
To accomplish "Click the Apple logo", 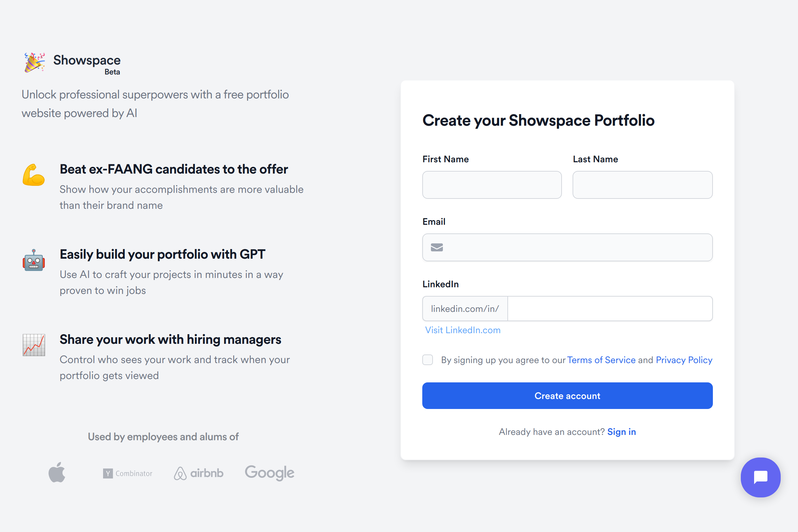I will (x=57, y=472).
